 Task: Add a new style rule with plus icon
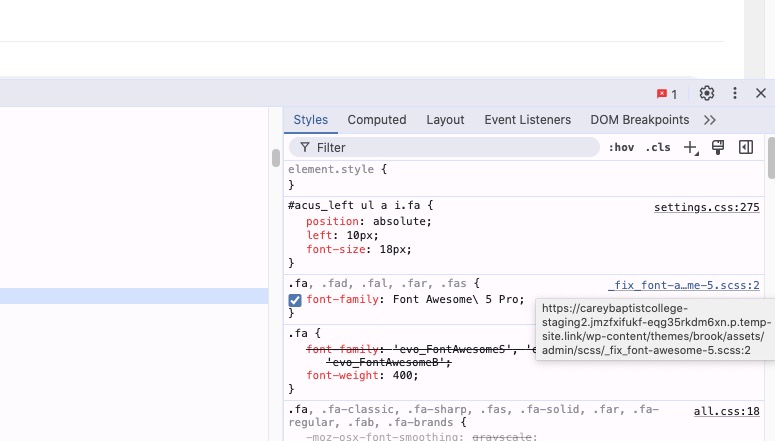690,147
